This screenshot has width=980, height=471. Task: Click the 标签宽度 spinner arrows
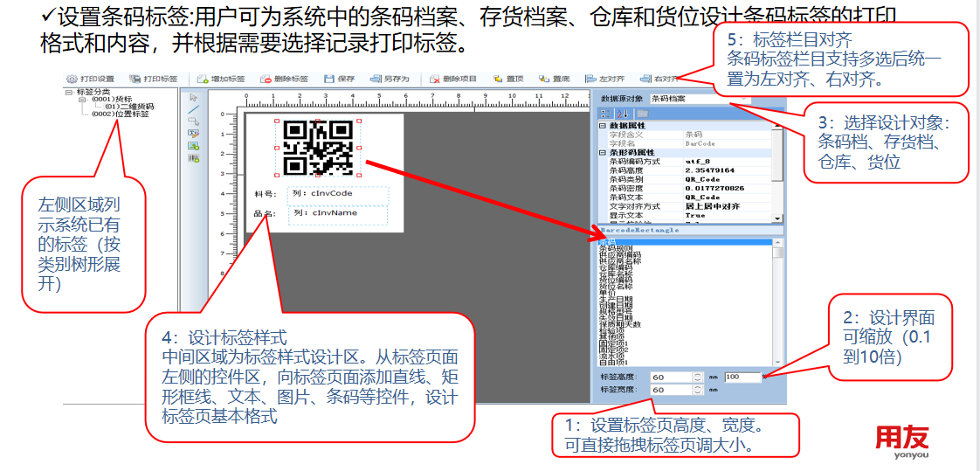(698, 390)
